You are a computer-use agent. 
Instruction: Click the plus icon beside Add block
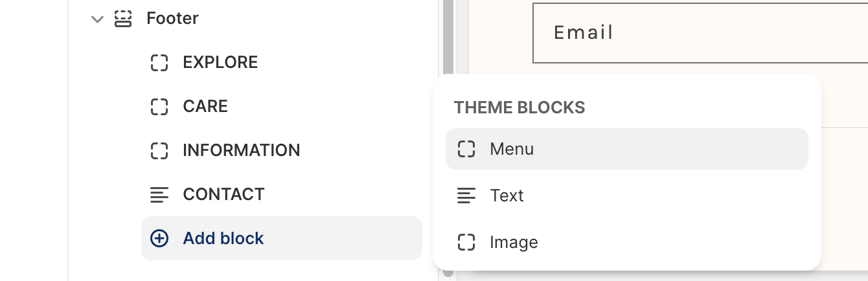pos(159,238)
